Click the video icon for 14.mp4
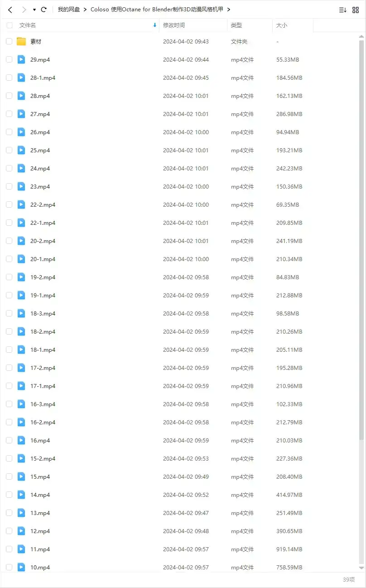This screenshot has height=588, width=366. tap(21, 495)
